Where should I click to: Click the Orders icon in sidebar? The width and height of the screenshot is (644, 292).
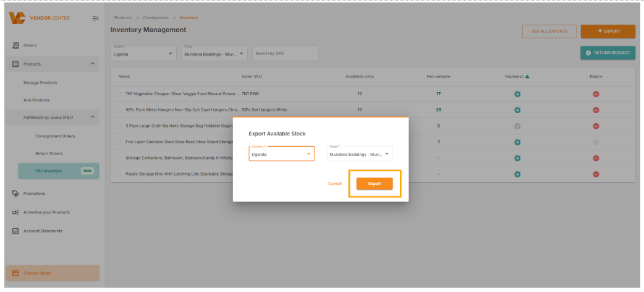(x=15, y=46)
